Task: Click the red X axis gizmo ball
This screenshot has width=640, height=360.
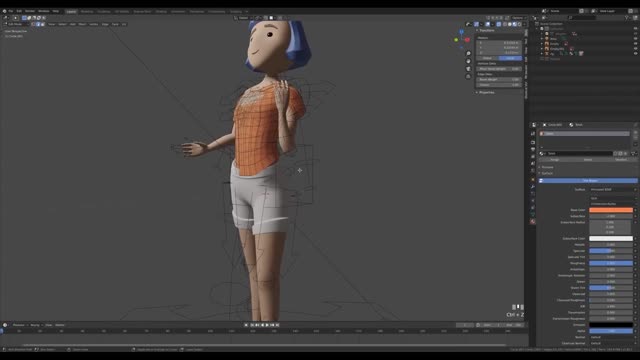Action: pyautogui.click(x=467, y=40)
